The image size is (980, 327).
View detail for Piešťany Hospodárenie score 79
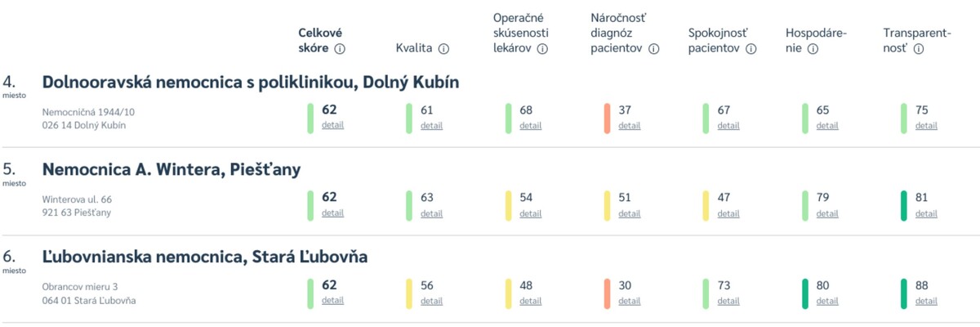[826, 213]
